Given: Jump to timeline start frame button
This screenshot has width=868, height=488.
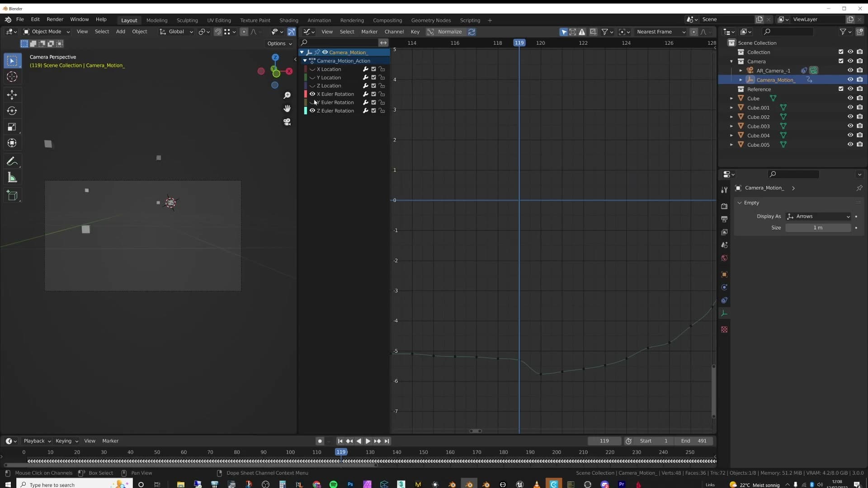Looking at the screenshot, I should pyautogui.click(x=340, y=441).
